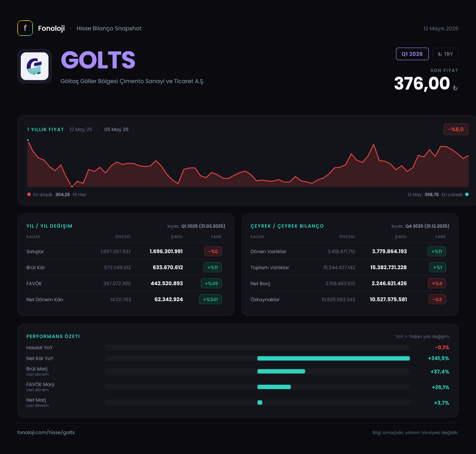Click the Brüt Marj progress bar
Viewport: 476px width, 454px height.
point(257,371)
